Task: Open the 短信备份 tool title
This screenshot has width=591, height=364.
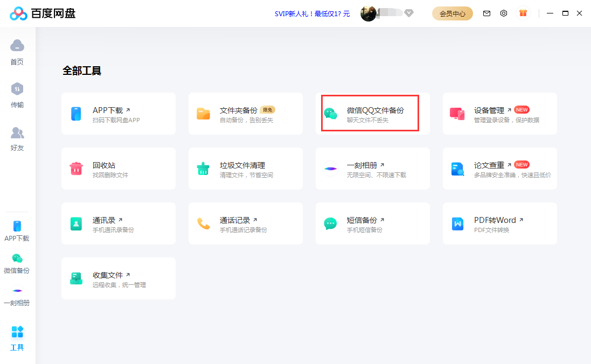Action: tap(362, 220)
